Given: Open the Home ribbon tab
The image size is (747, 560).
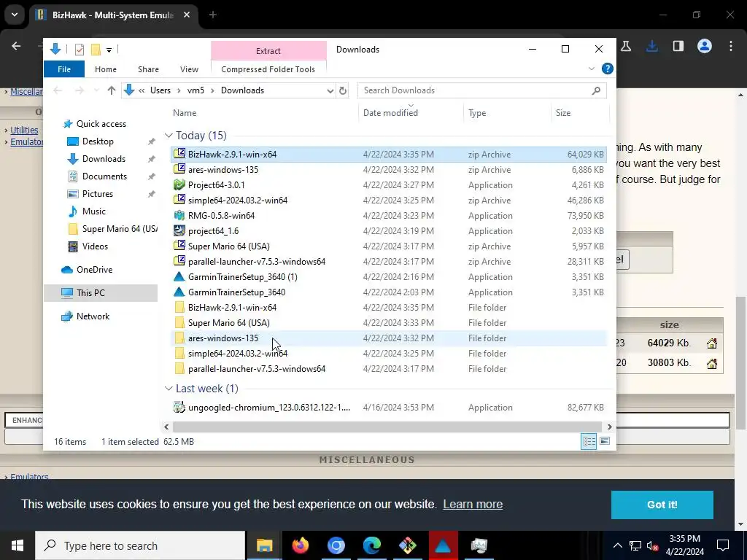Looking at the screenshot, I should coord(106,69).
